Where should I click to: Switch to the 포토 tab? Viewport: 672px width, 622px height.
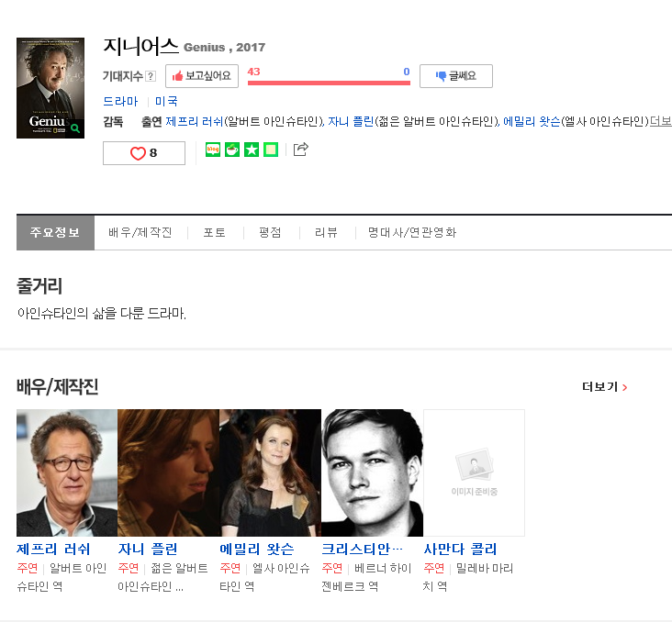point(215,232)
